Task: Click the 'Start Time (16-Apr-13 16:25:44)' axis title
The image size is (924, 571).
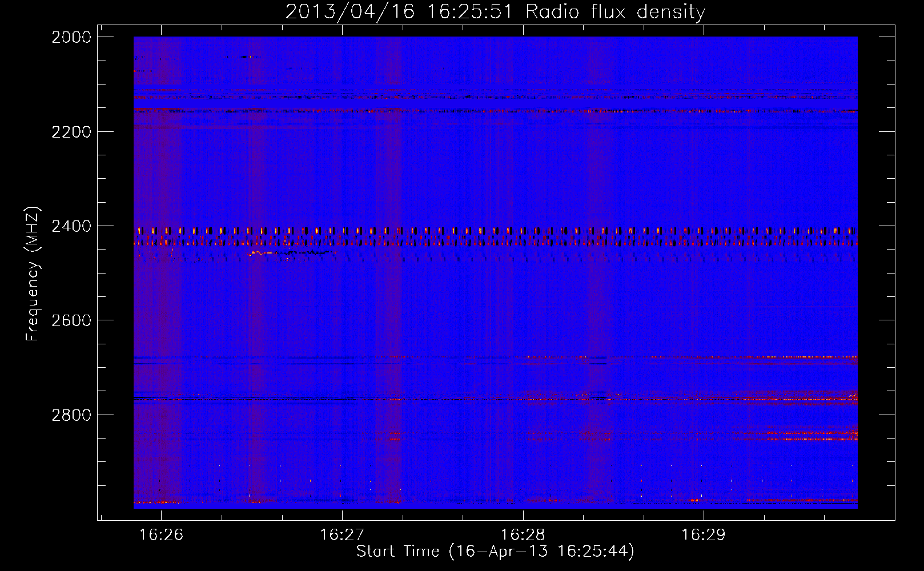Action: (x=495, y=552)
